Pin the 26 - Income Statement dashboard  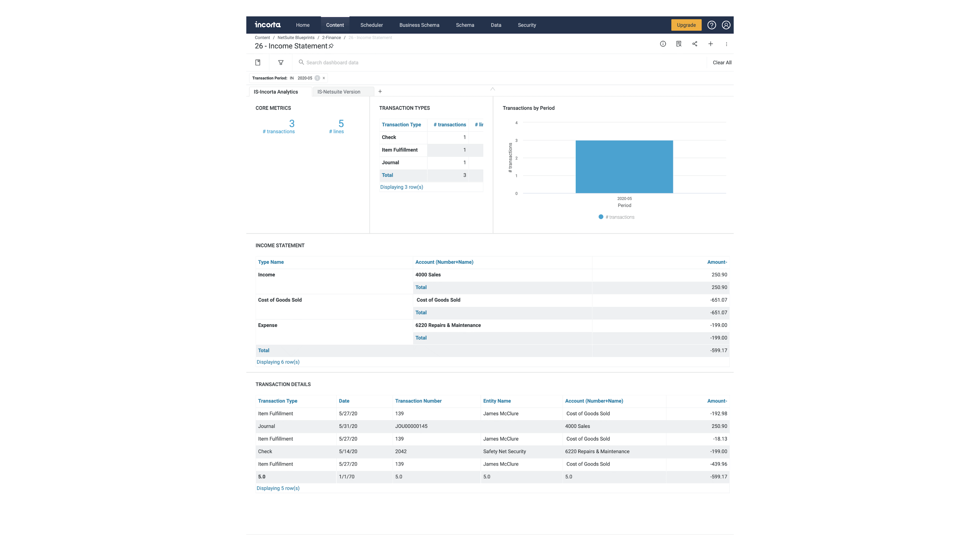click(331, 46)
